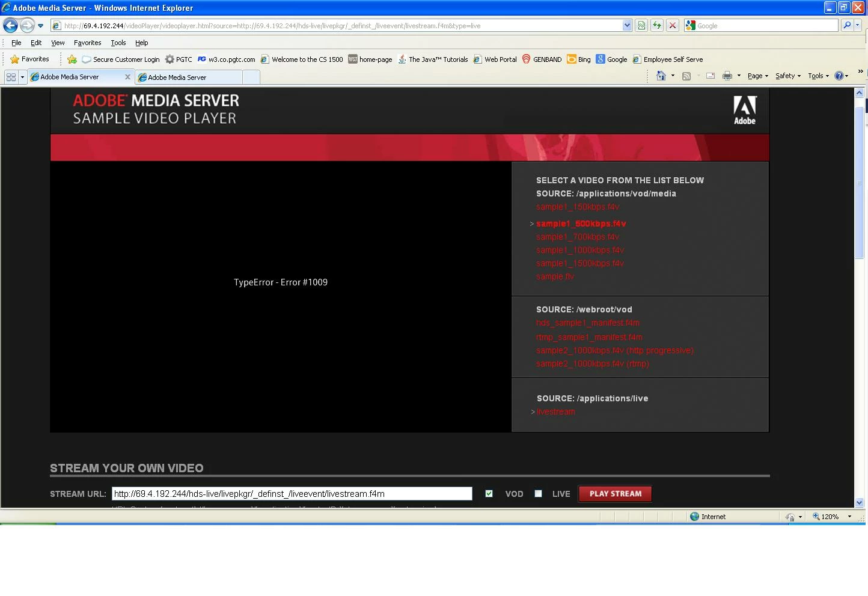Open the View menu
Viewport: 868px width, 596px height.
(58, 43)
